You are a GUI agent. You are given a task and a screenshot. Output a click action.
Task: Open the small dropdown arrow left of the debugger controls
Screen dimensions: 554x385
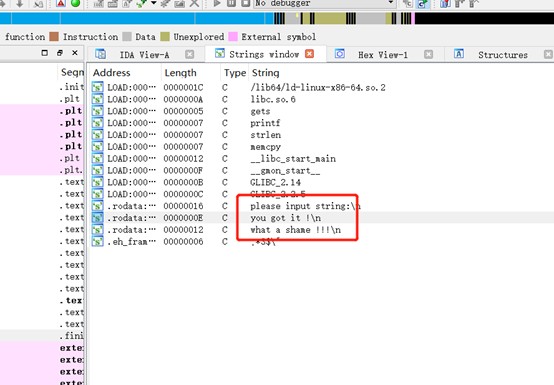(x=154, y=3)
